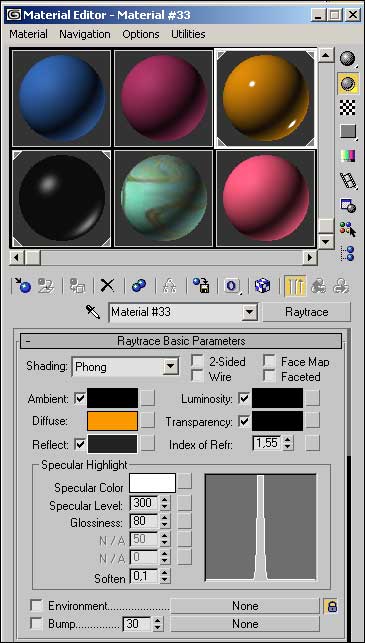Click the white Specular Color swatch

click(153, 483)
